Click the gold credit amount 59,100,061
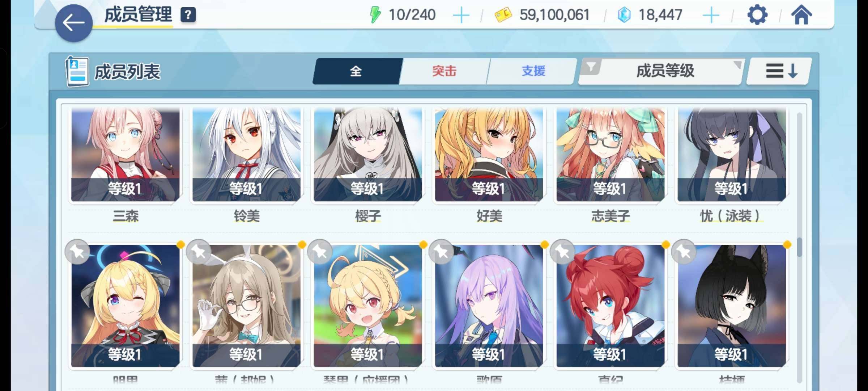The width and height of the screenshot is (868, 391). tap(554, 15)
